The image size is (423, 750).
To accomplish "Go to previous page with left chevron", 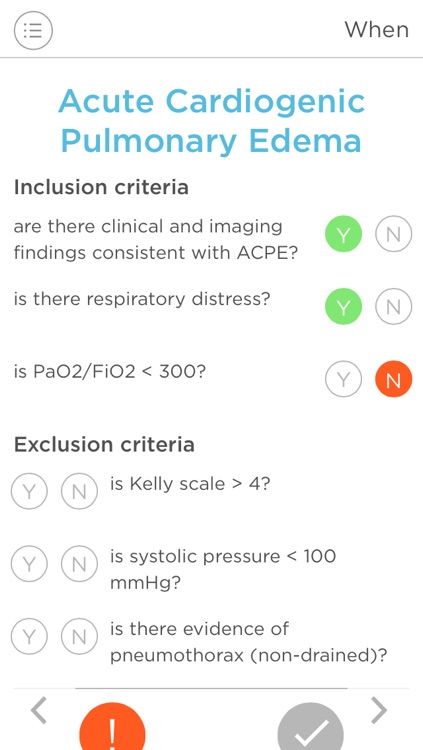I will (39, 710).
